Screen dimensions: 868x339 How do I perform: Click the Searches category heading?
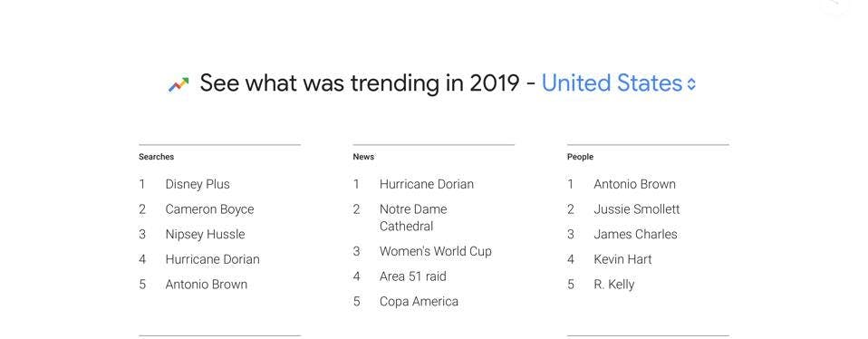click(156, 157)
